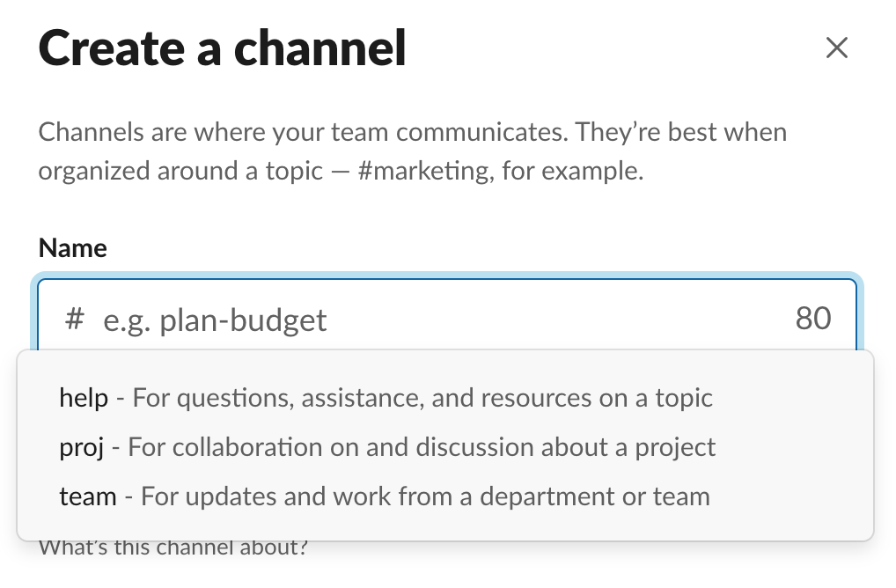Image resolution: width=896 pixels, height=588 pixels.
Task: Close the Create a channel dialog
Action: [836, 48]
